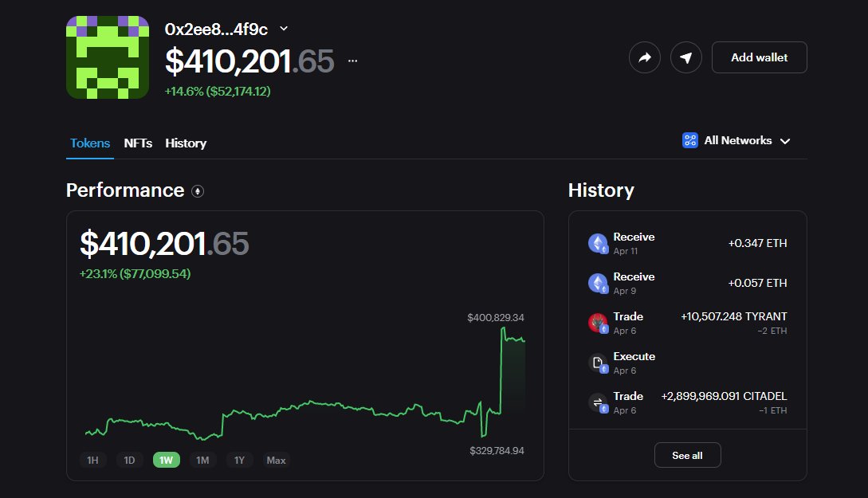The image size is (868, 498).
Task: Click the All Networks grid icon
Action: 689,139
